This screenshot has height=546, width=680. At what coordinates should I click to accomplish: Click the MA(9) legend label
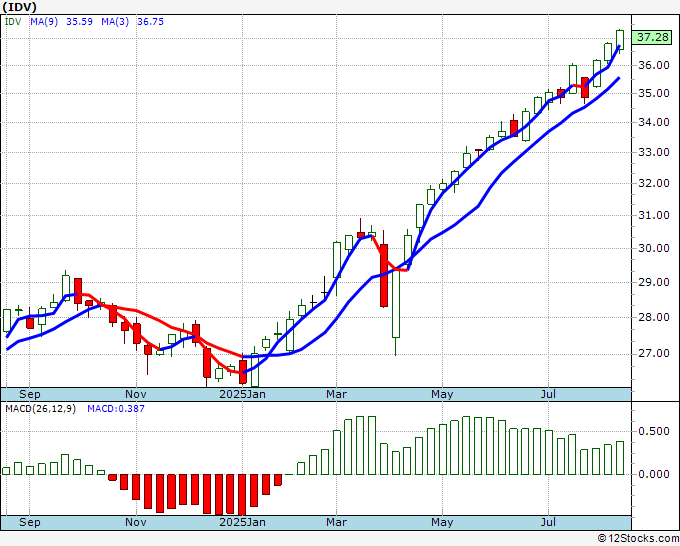(x=44, y=22)
